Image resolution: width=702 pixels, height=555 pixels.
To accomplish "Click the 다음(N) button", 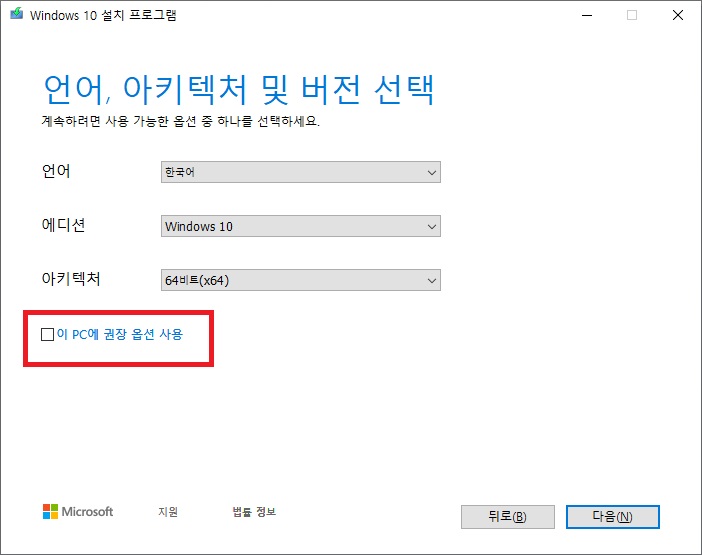I will click(612, 517).
